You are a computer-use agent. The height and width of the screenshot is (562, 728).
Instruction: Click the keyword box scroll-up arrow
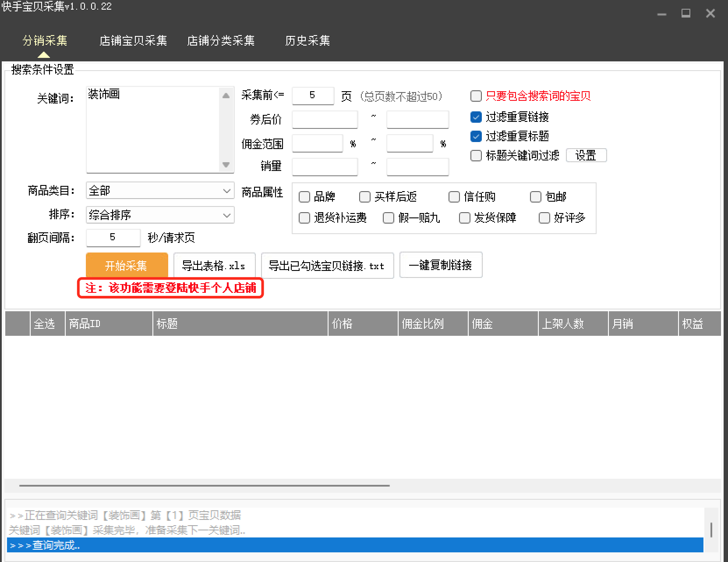(226, 96)
